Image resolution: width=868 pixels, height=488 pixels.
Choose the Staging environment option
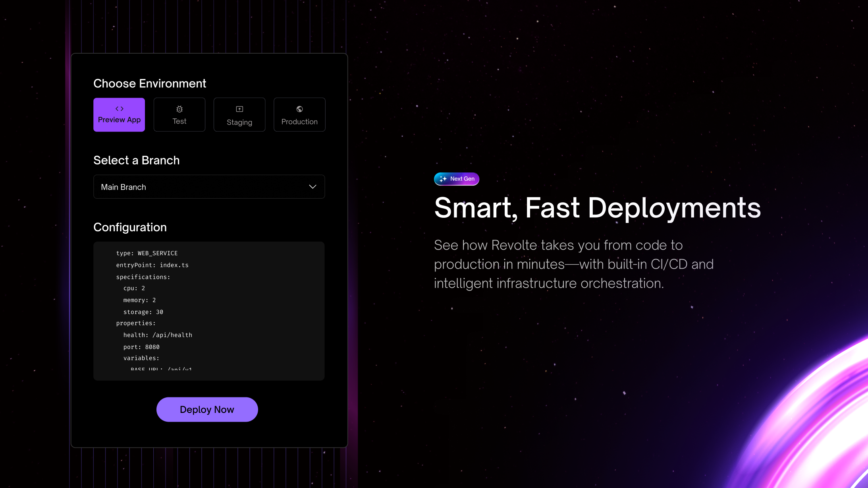[x=239, y=115]
